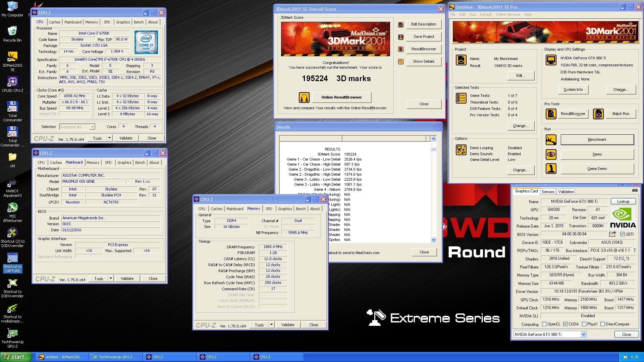Viewport: 644px width, 362px height.
Task: Click the GPU-Z screenshot camera icon
Action: [x=635, y=190]
